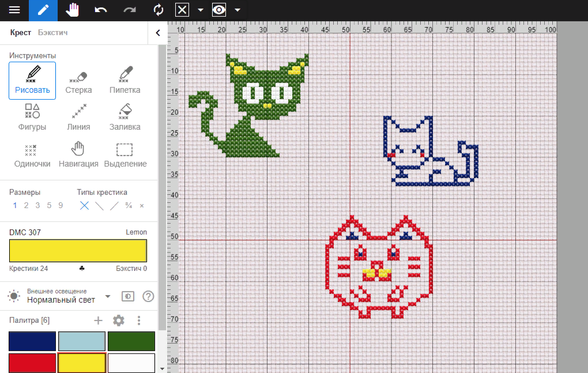Click the Бэкстич 0 count text

pyautogui.click(x=131, y=268)
